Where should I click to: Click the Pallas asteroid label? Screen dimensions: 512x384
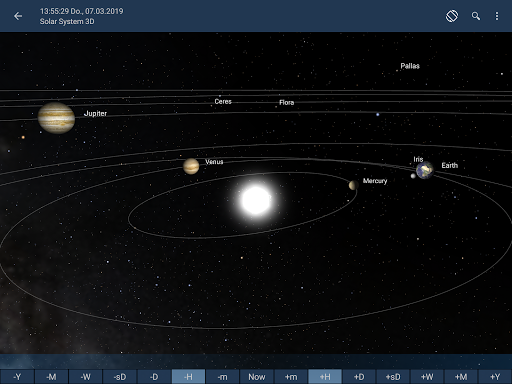[410, 66]
